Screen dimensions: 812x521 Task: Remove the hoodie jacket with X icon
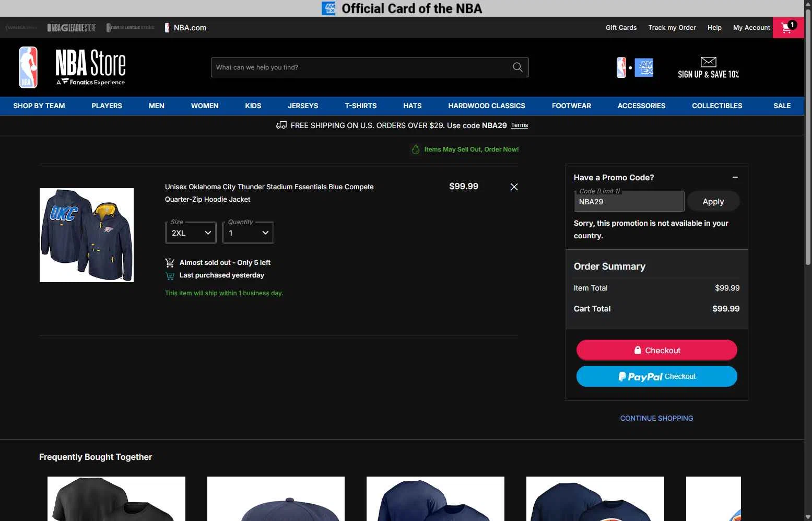514,187
